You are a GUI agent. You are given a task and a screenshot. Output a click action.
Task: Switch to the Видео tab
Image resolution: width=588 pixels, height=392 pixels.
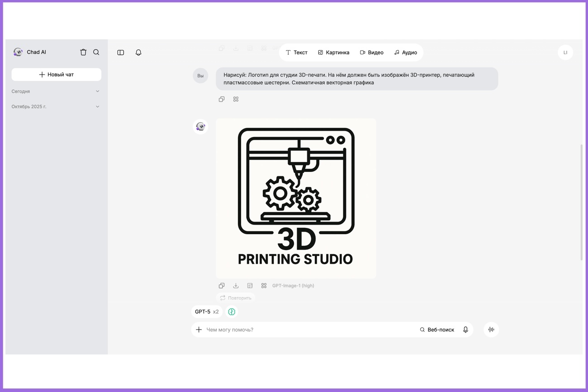[372, 52]
